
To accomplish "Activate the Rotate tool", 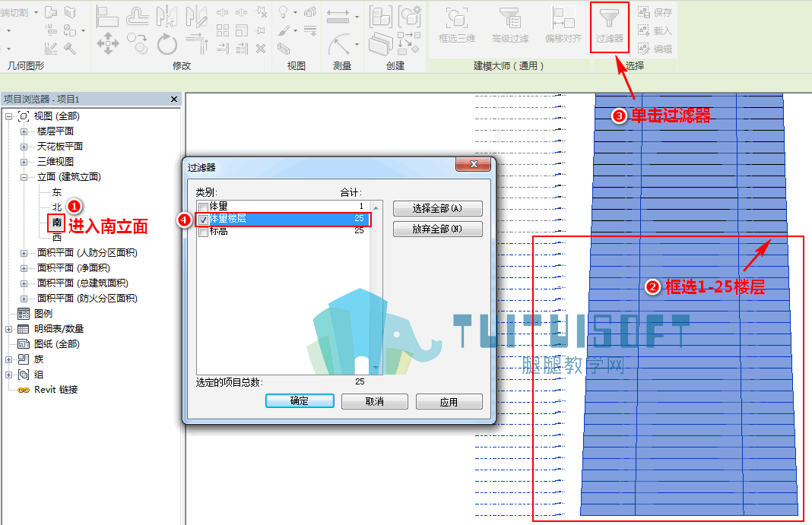I will pos(167,43).
